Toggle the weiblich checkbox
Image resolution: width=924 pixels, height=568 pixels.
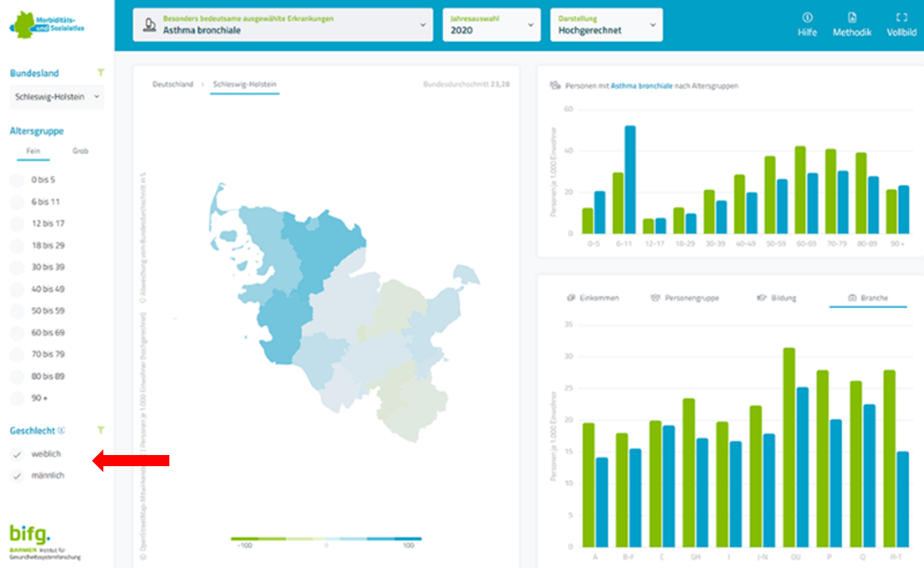click(x=17, y=454)
